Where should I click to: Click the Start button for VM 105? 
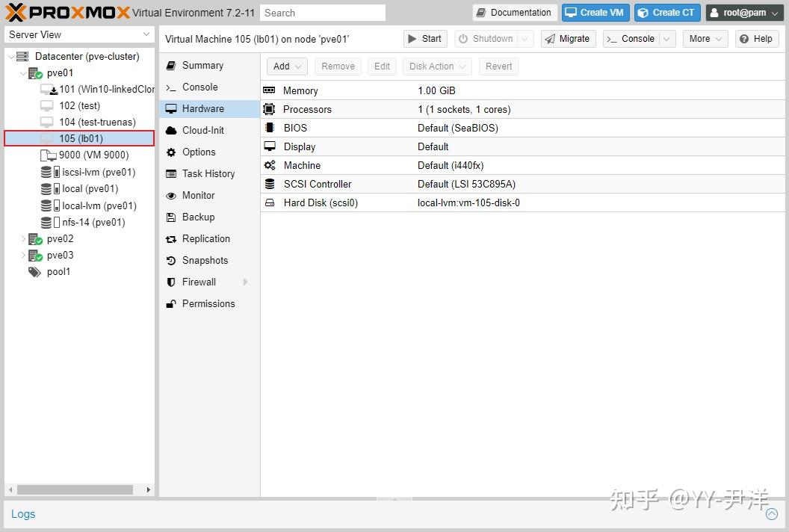click(424, 38)
